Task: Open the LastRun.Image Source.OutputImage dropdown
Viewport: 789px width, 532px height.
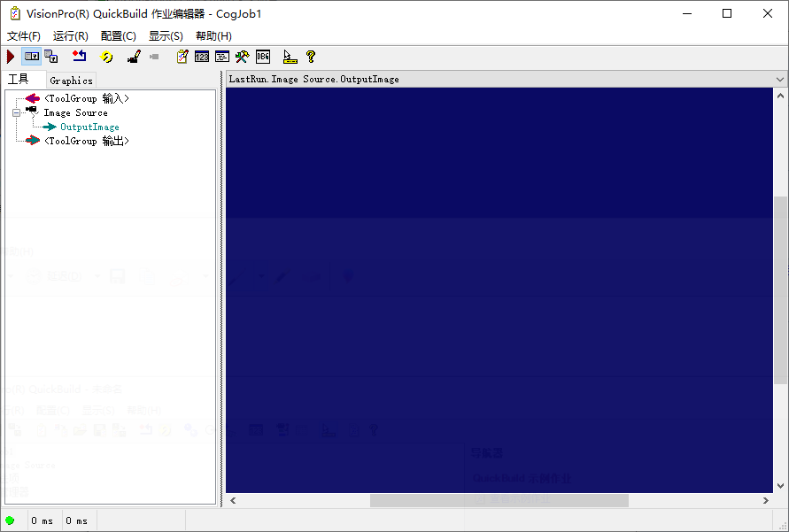Action: (x=778, y=79)
